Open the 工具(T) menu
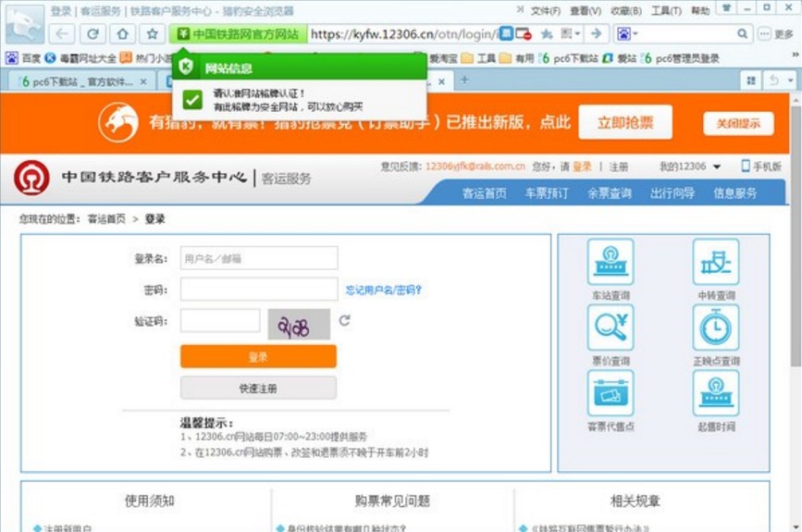Image resolution: width=802 pixels, height=532 pixels. click(666, 10)
